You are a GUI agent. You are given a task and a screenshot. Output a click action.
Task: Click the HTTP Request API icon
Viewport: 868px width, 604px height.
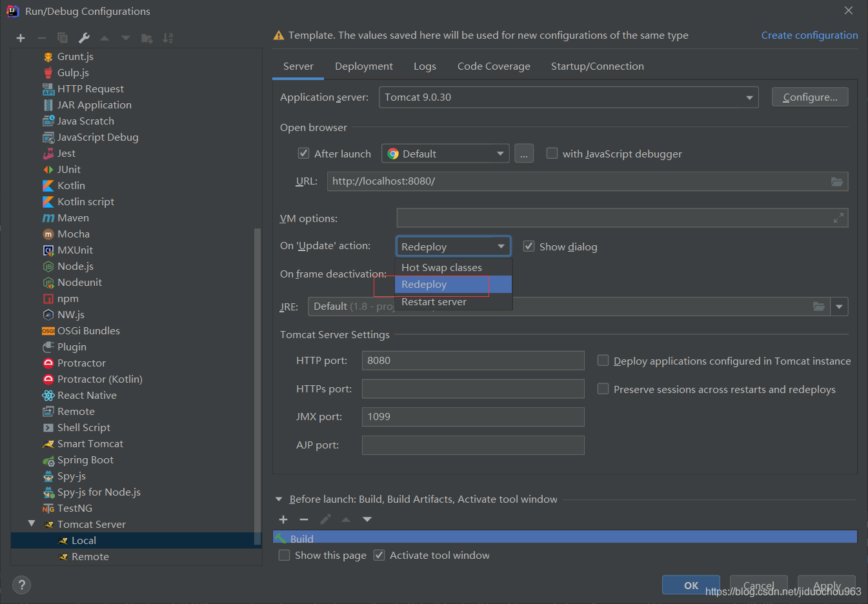coord(48,89)
